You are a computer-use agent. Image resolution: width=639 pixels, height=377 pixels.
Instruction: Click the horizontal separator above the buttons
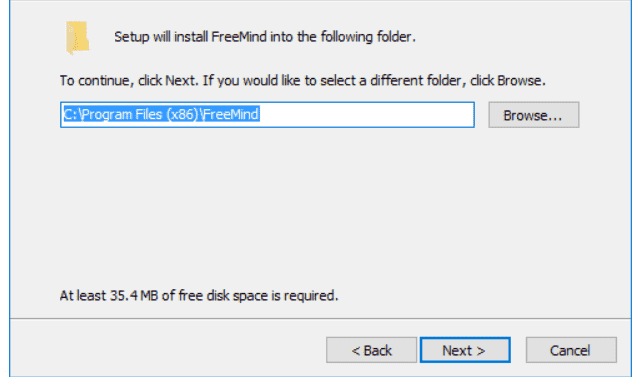point(320,318)
